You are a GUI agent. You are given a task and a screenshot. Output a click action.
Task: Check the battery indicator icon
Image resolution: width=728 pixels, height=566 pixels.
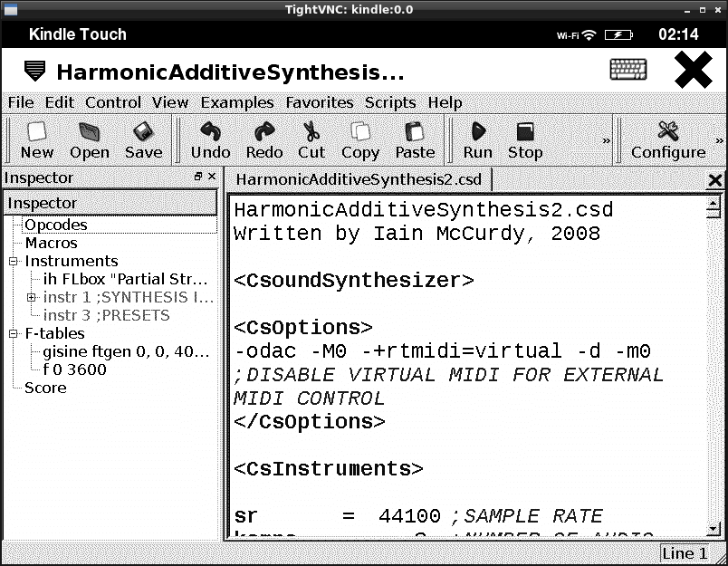point(618,34)
